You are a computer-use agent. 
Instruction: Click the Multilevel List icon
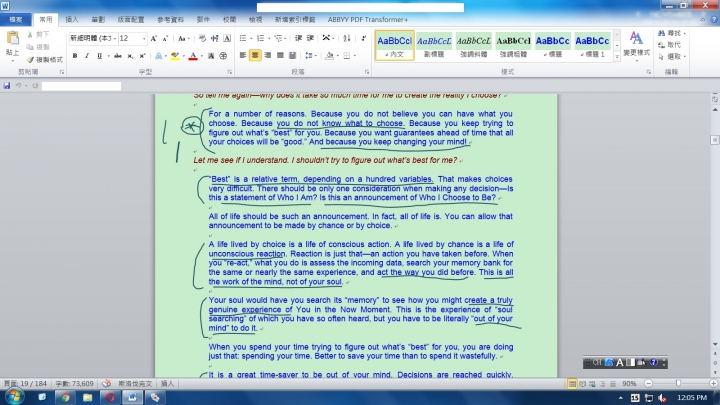click(278, 39)
